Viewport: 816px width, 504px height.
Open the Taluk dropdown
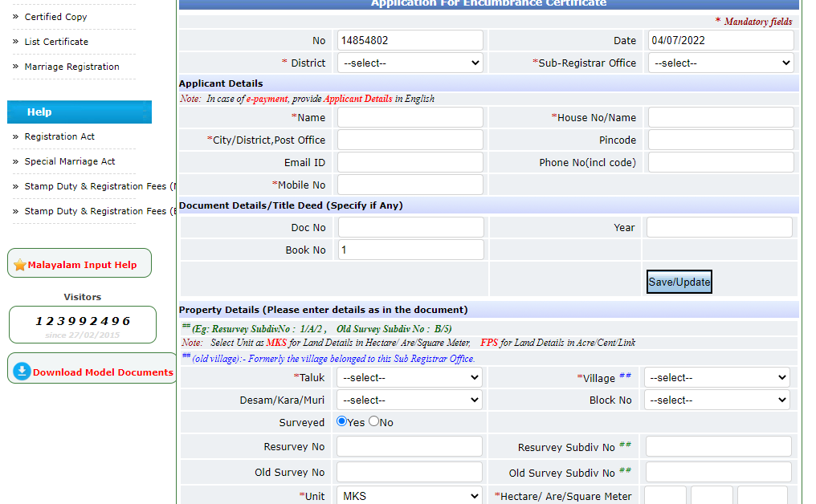[x=409, y=377]
